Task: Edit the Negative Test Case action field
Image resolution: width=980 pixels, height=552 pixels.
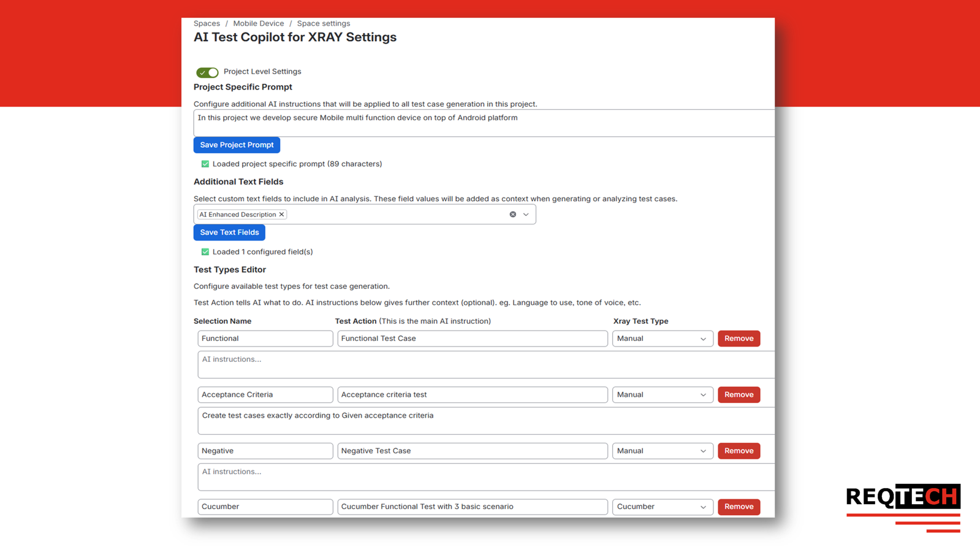Action: tap(473, 451)
